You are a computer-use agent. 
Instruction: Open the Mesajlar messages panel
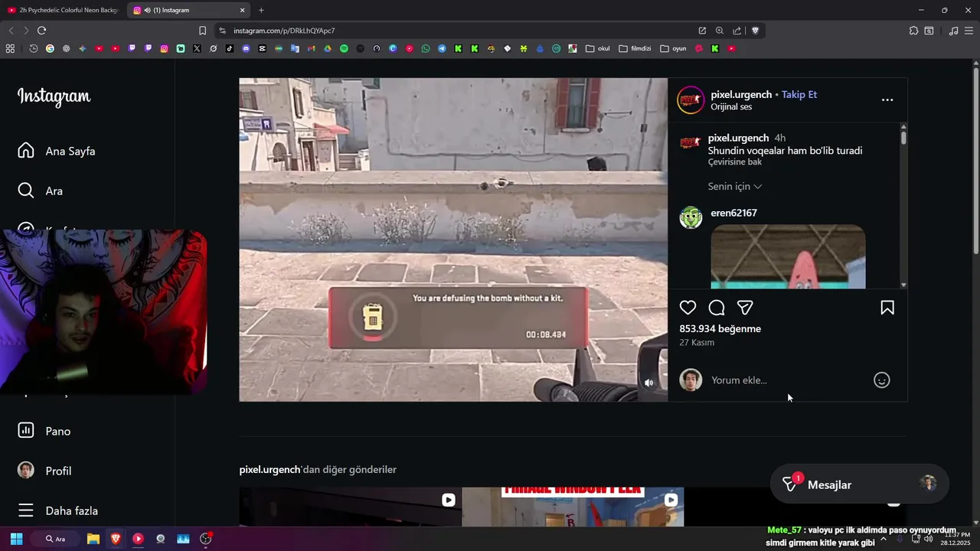[x=859, y=484]
